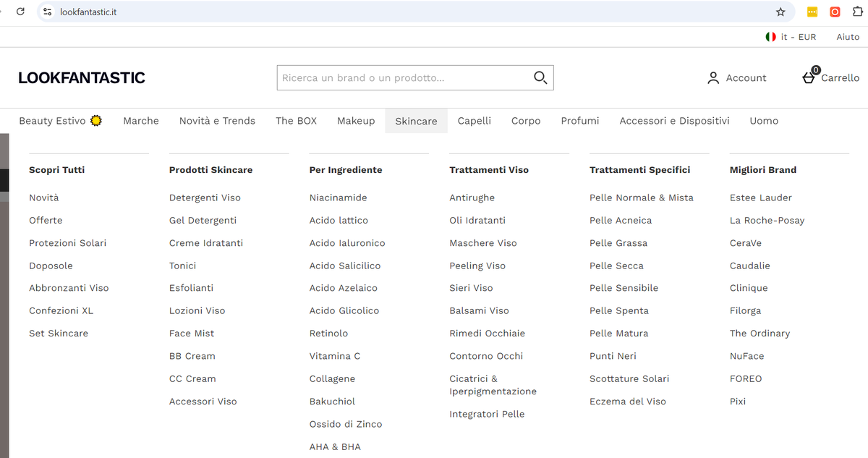Go to Maschere Viso
Screen dimensions: 868x458
pos(483,243)
